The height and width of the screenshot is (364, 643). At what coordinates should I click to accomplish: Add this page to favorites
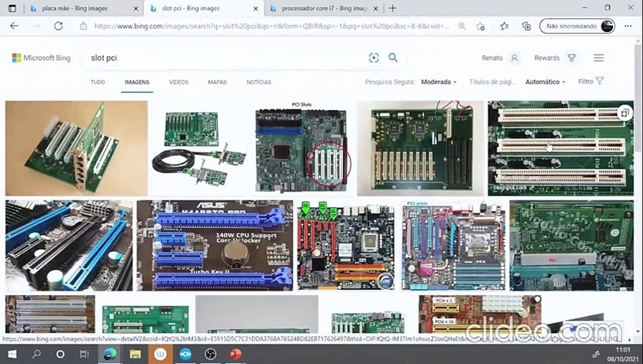(x=481, y=26)
